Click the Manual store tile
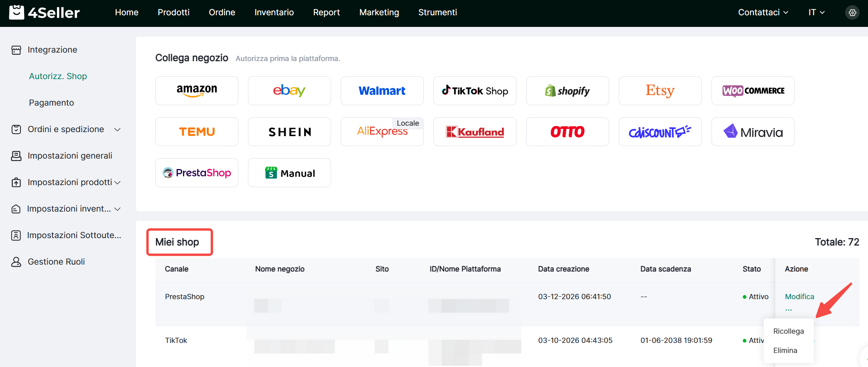This screenshot has height=367, width=868. pyautogui.click(x=289, y=173)
